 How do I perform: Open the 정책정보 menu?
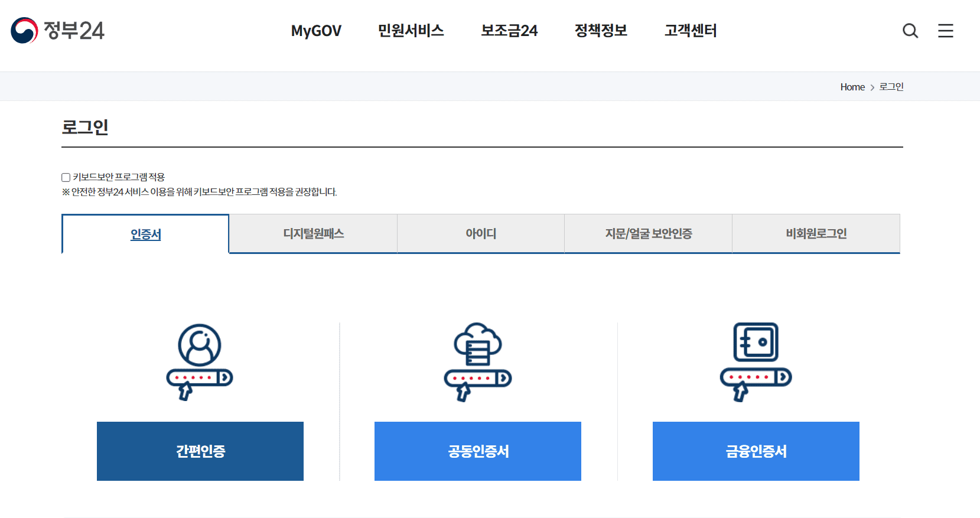(601, 31)
